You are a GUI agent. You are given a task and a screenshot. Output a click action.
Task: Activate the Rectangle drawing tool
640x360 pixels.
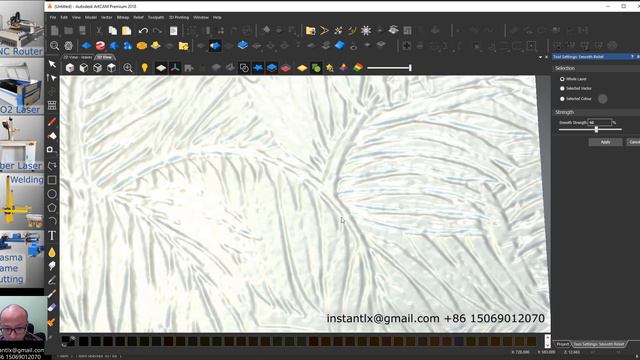tap(52, 180)
